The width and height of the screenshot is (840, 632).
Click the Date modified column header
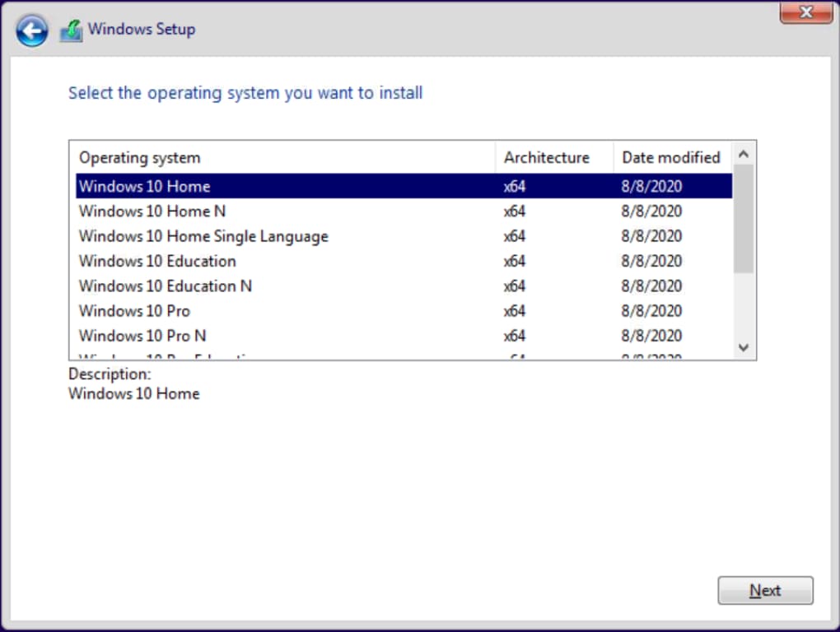coord(670,157)
